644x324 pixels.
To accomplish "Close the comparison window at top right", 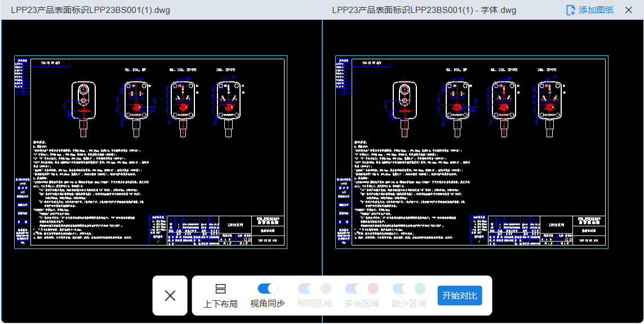I will 629,10.
